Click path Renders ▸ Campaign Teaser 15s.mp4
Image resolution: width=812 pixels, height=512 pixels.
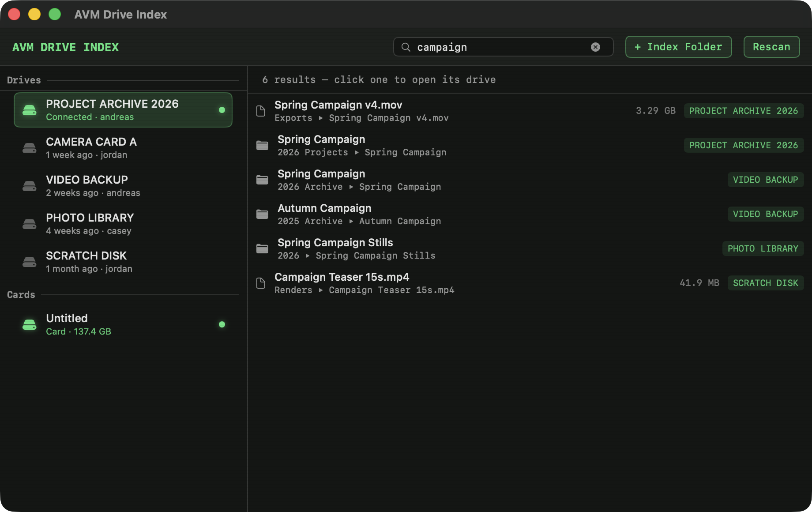click(x=365, y=290)
